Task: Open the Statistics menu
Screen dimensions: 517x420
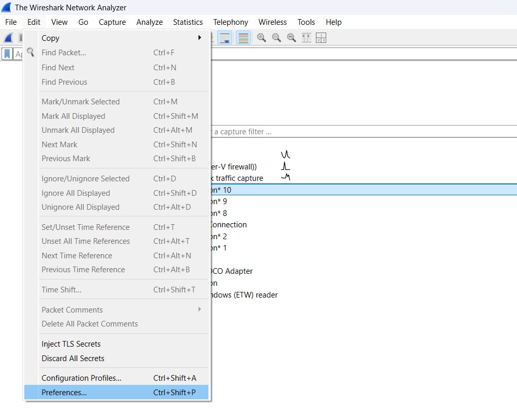Action: coord(188,22)
